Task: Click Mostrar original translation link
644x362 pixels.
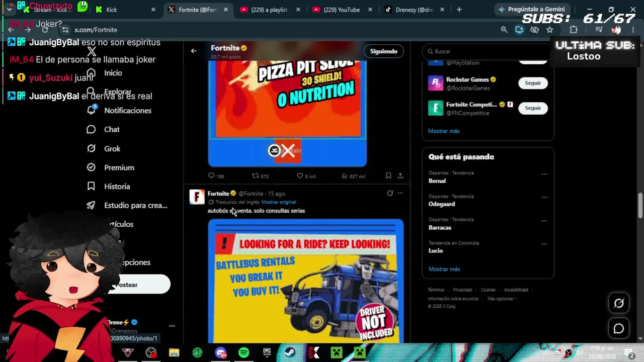Action: point(279,202)
